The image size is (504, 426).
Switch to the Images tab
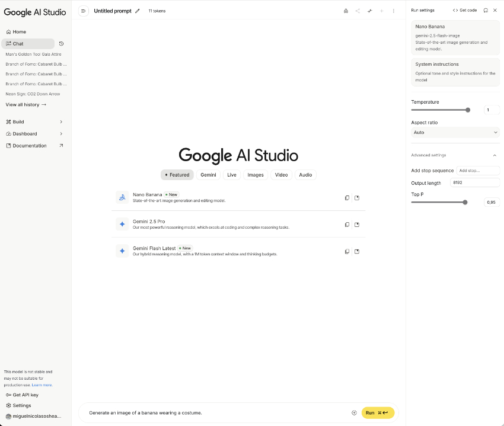(256, 175)
